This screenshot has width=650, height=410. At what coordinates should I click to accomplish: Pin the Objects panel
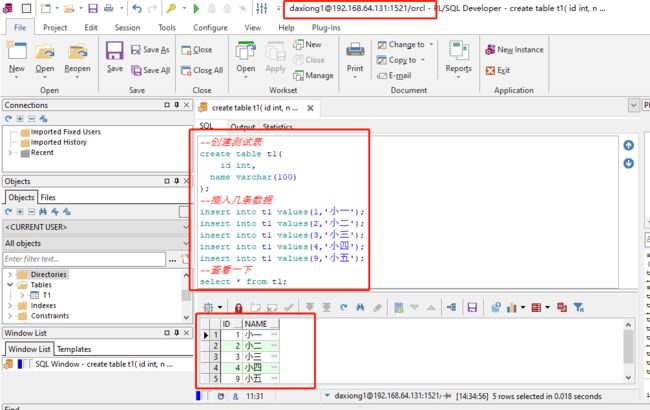click(x=177, y=181)
